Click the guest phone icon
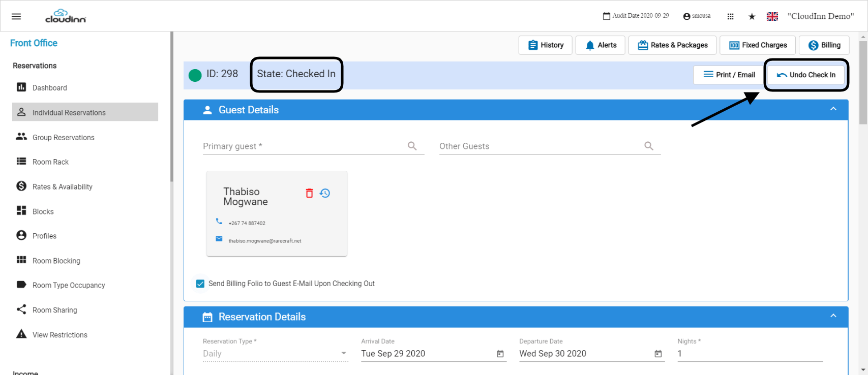Image resolution: width=868 pixels, height=375 pixels. [219, 221]
